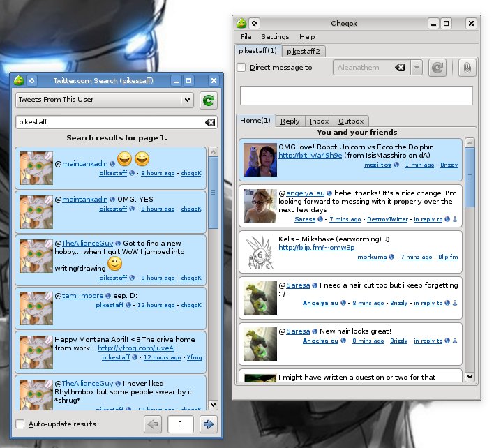
Task: Click globe icon next to morkuma username
Action: click(x=391, y=257)
